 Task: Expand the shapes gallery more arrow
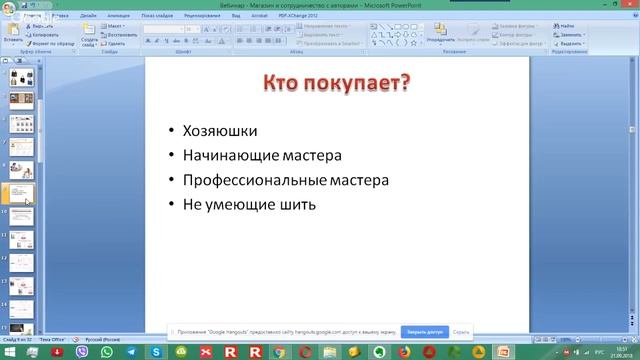(422, 43)
